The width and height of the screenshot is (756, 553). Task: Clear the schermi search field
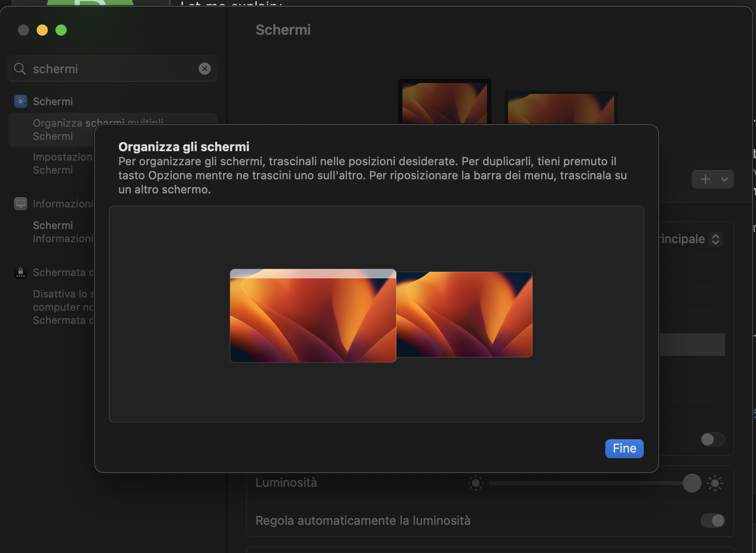click(x=205, y=69)
